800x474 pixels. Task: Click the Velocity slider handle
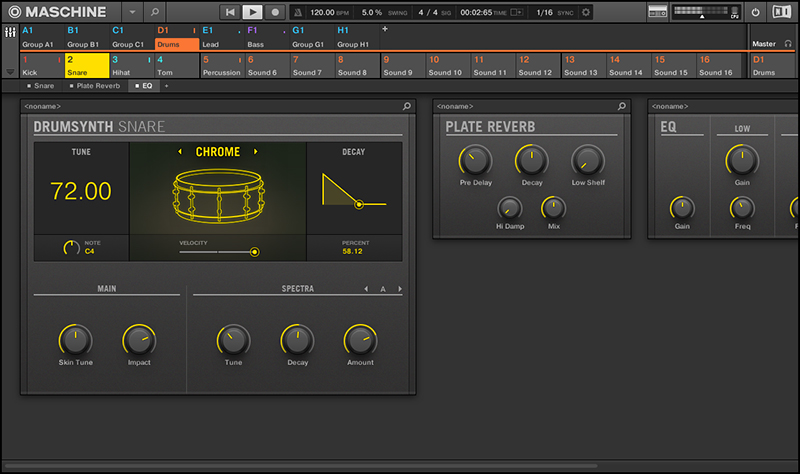coord(255,253)
